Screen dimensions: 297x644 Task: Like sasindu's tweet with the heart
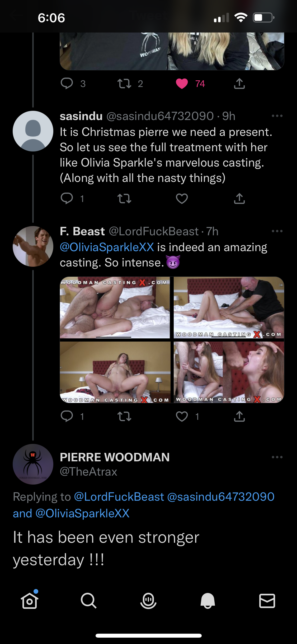(x=182, y=199)
